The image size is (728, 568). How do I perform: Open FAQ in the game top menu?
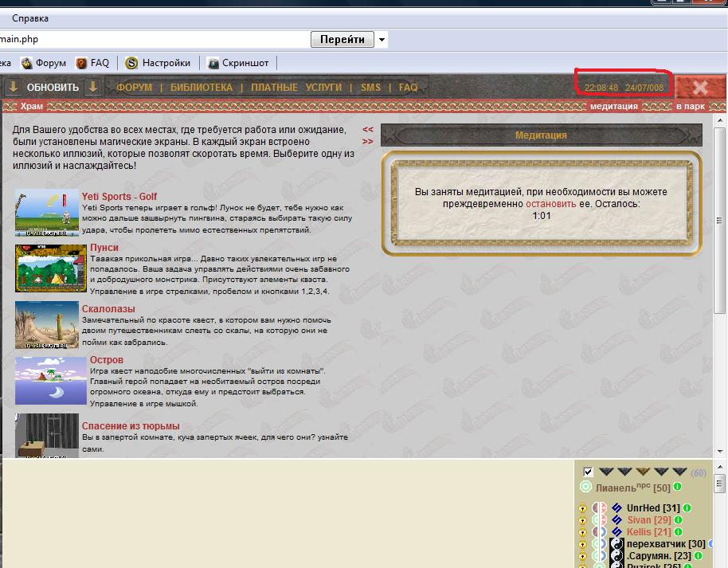click(x=408, y=88)
